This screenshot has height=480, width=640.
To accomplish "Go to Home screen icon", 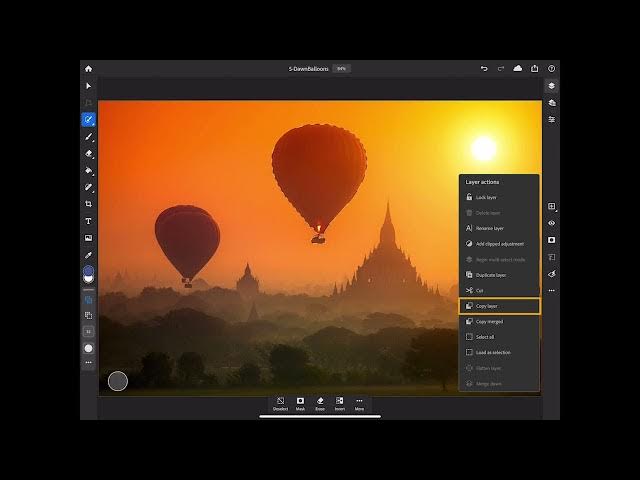I will (88, 69).
